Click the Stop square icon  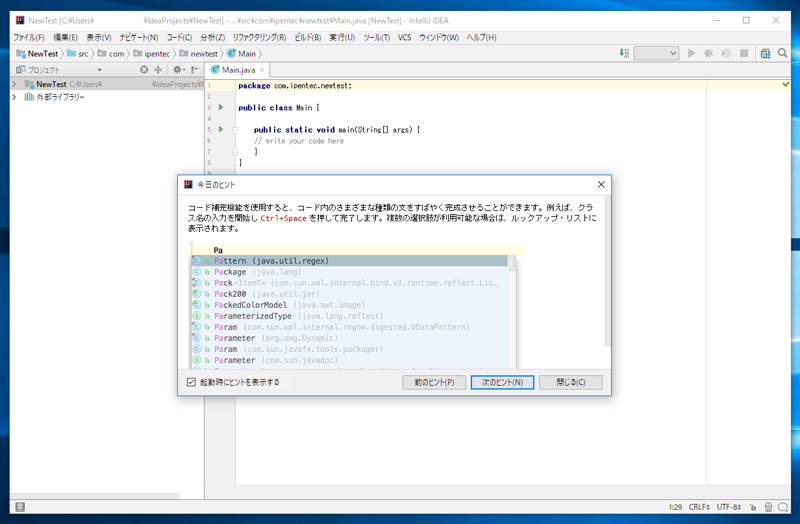(x=744, y=53)
